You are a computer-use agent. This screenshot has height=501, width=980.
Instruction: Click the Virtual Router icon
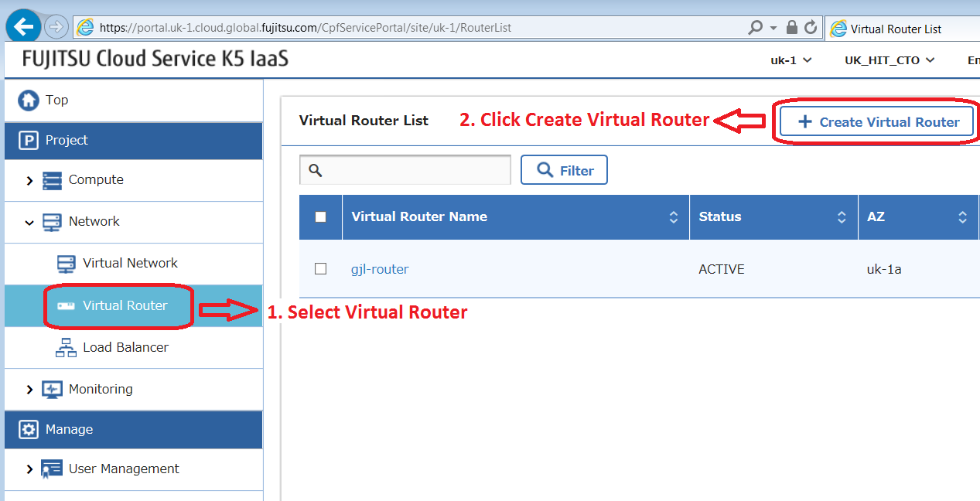coord(66,306)
